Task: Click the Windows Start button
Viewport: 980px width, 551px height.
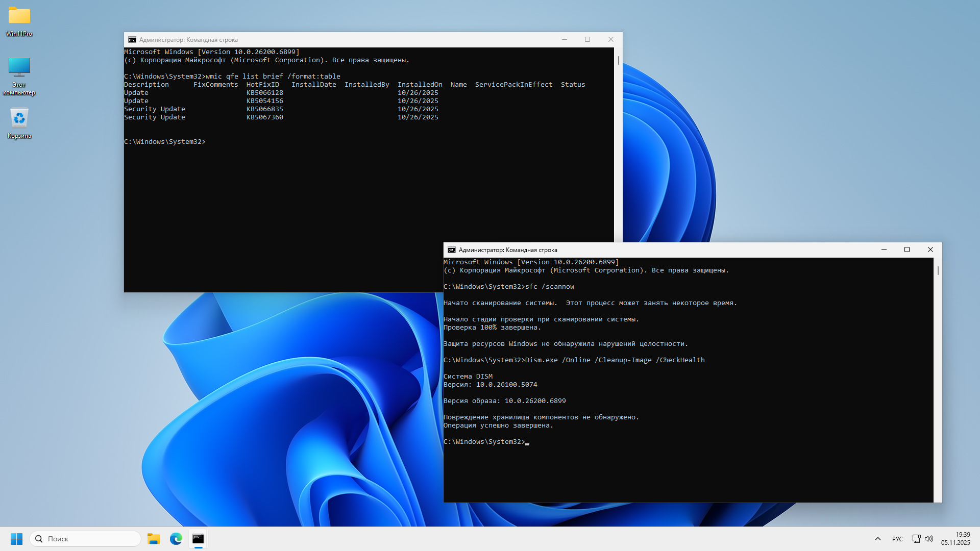Action: (16, 539)
